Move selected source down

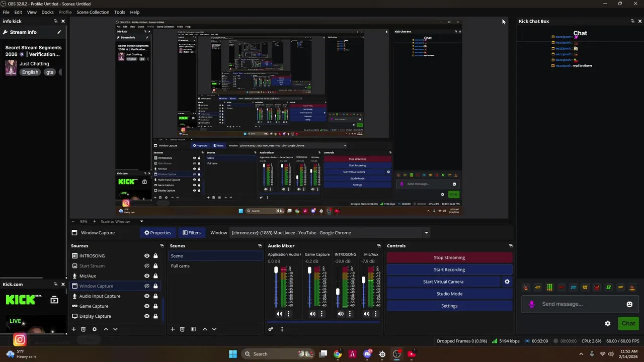tap(115, 329)
